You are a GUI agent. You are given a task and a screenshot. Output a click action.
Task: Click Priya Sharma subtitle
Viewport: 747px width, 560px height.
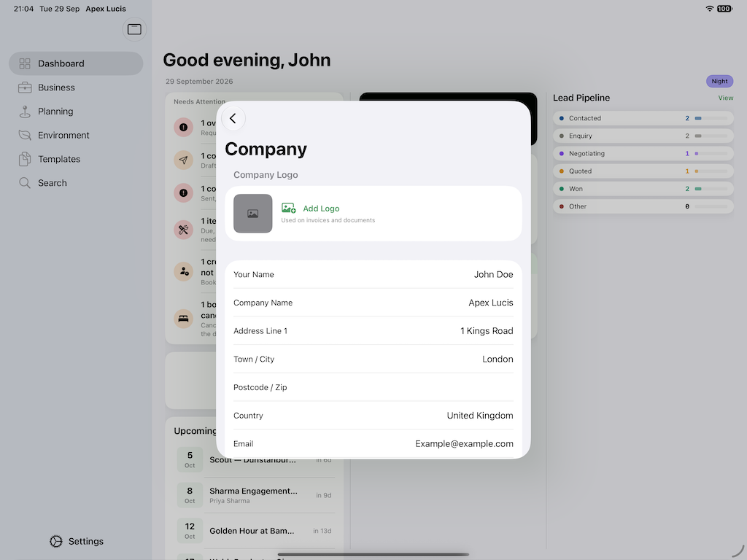[230, 501]
